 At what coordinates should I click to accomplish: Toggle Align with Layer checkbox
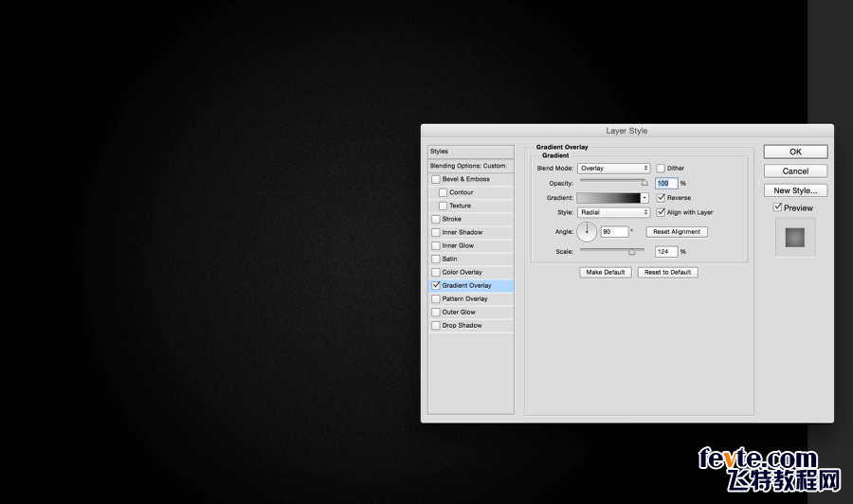click(x=661, y=212)
